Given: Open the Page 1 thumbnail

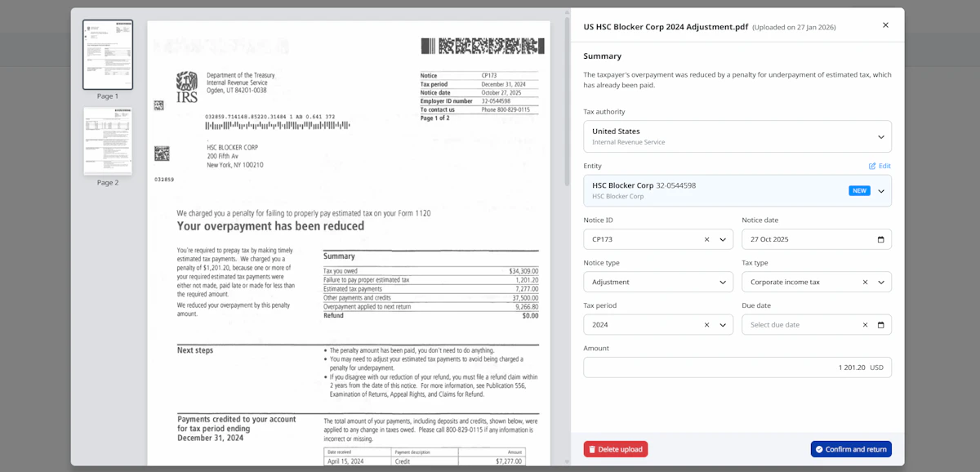Looking at the screenshot, I should click(x=108, y=55).
